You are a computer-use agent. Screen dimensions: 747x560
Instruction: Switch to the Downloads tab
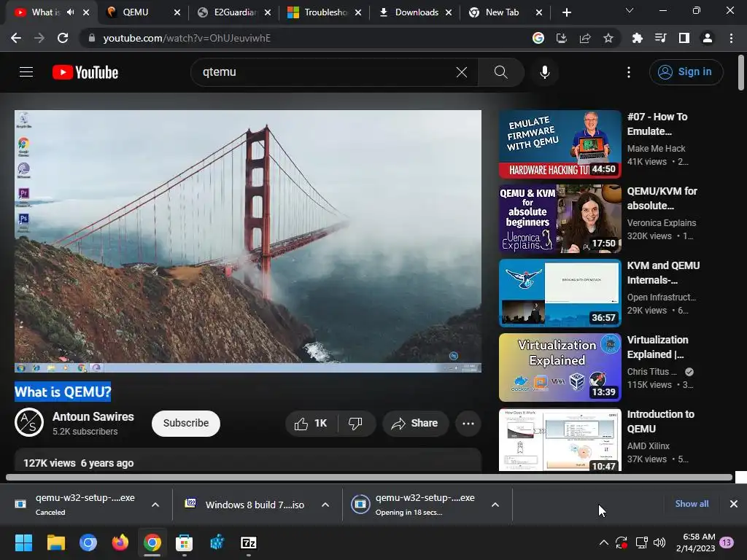point(415,12)
